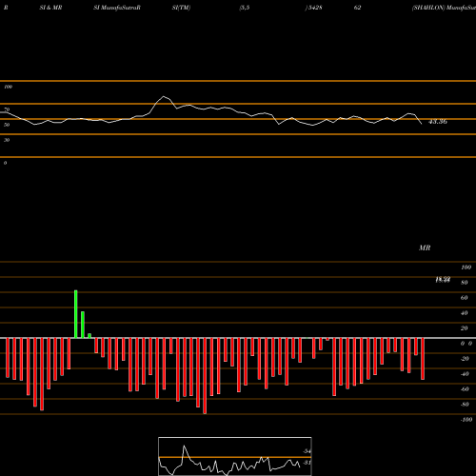Click the -60 label on MR axis
Image resolution: width=476 pixels, height=476 pixels.
[x=465, y=389]
